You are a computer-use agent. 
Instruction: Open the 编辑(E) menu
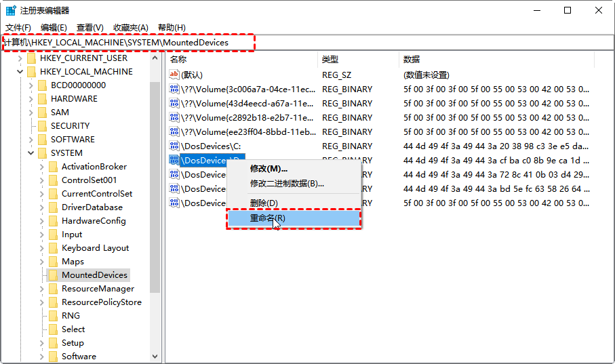pyautogui.click(x=54, y=28)
